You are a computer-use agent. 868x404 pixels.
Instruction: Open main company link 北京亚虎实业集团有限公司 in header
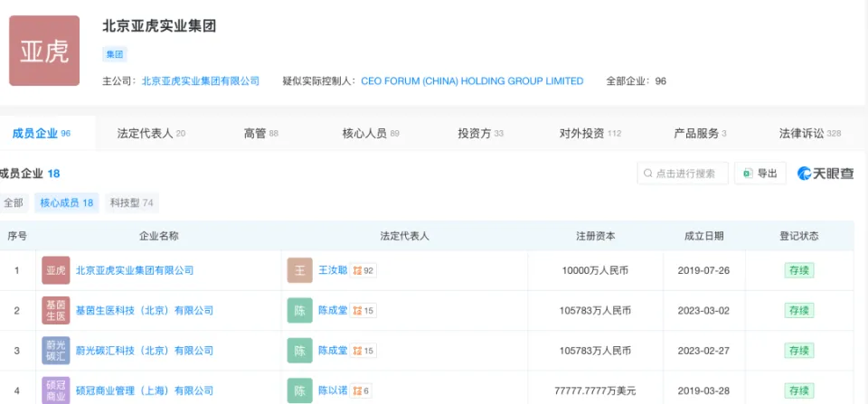[201, 80]
